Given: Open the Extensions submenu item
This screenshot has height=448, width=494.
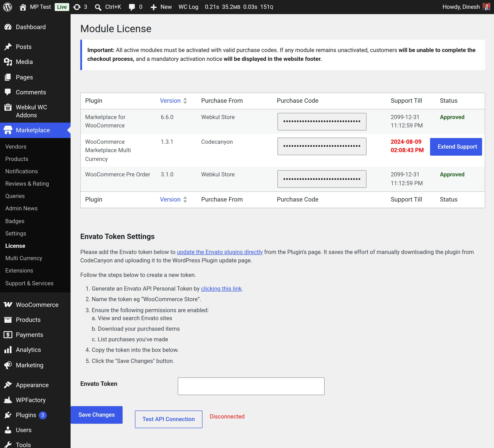Looking at the screenshot, I should point(19,271).
